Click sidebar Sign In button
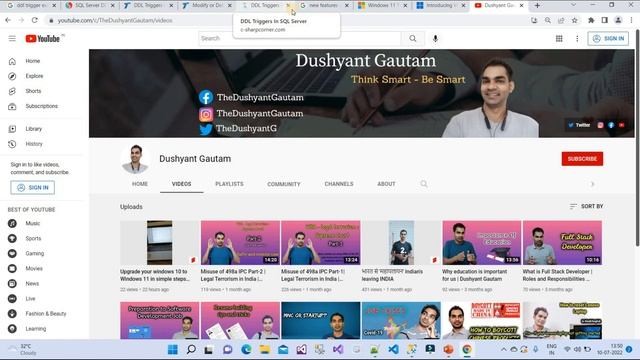The image size is (640, 360). tap(33, 188)
